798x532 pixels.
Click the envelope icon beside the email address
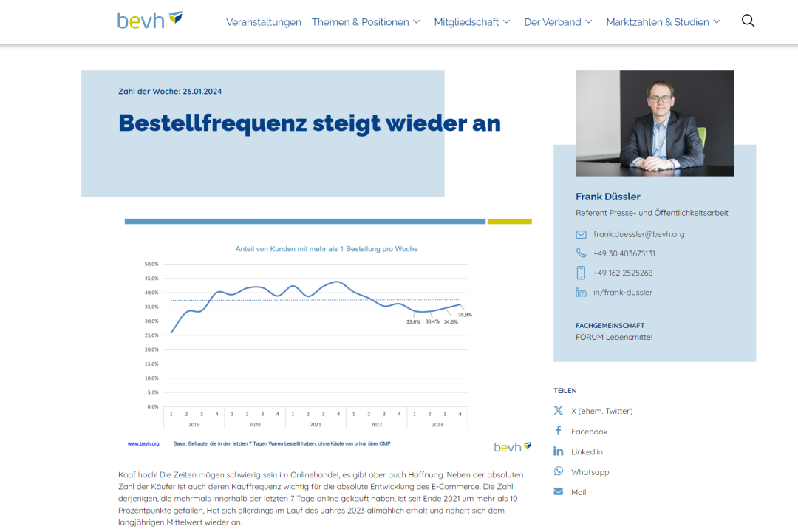coord(581,235)
